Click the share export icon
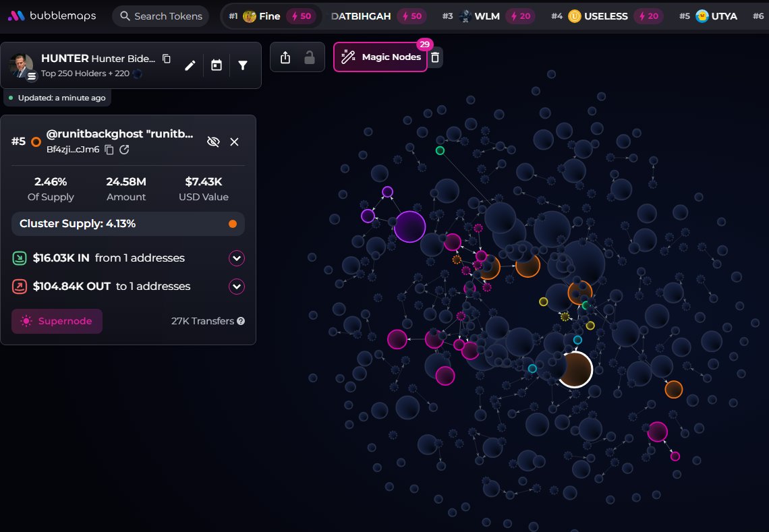This screenshot has height=532, width=769. (x=285, y=57)
